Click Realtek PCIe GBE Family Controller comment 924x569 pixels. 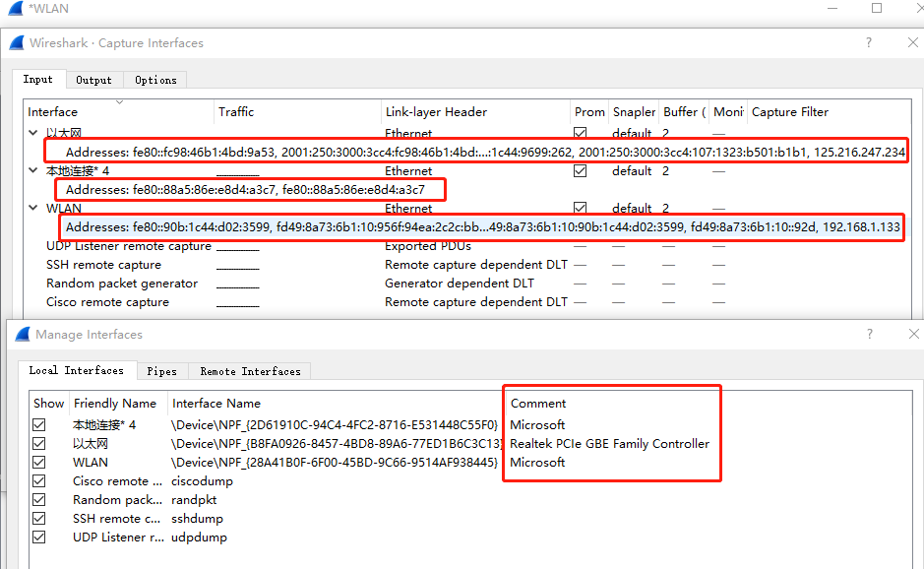coord(609,443)
